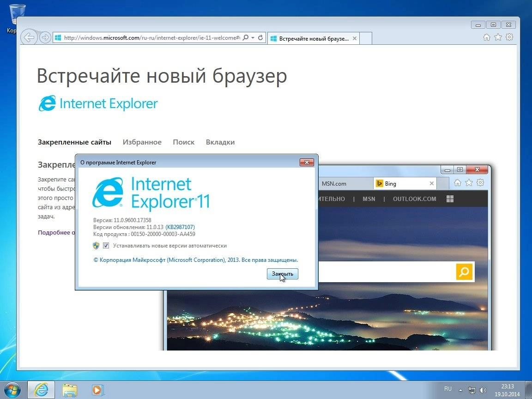Click OUTLOOK.COM in the Bing preview header
The width and height of the screenshot is (532, 399).
(x=414, y=199)
